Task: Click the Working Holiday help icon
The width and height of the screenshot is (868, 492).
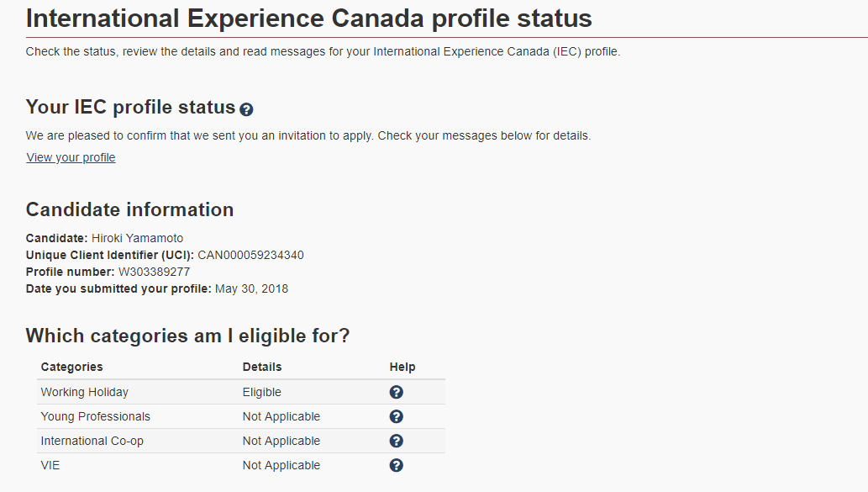Action: [x=397, y=392]
